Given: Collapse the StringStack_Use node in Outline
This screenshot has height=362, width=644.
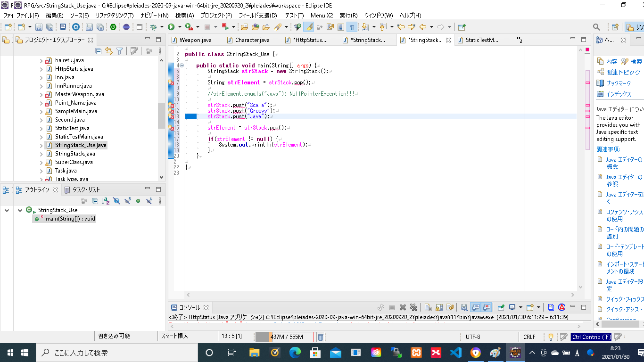Looking at the screenshot, I should [x=20, y=210].
